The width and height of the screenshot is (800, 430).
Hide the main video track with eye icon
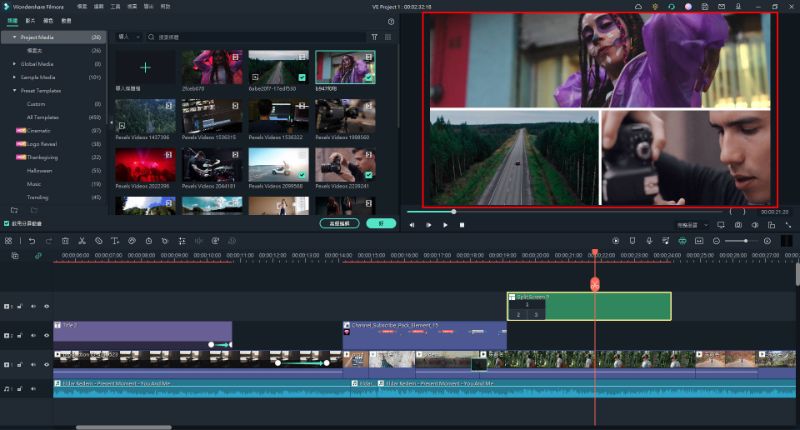[46, 365]
